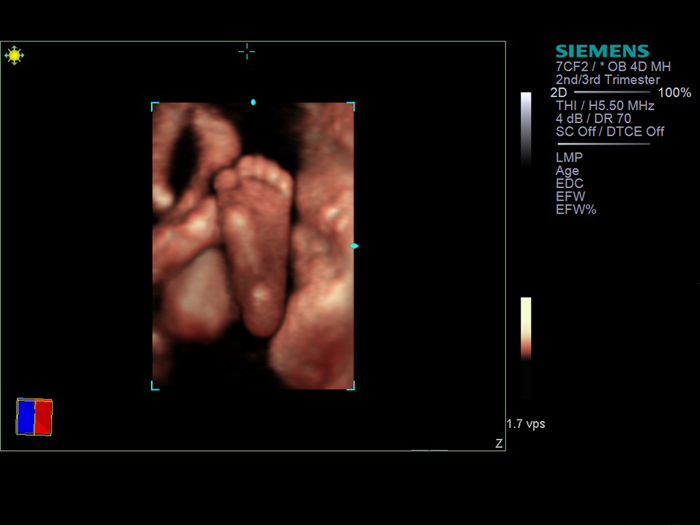This screenshot has width=700, height=525.
Task: Click the blue-red orientation cube icon
Action: pyautogui.click(x=34, y=417)
